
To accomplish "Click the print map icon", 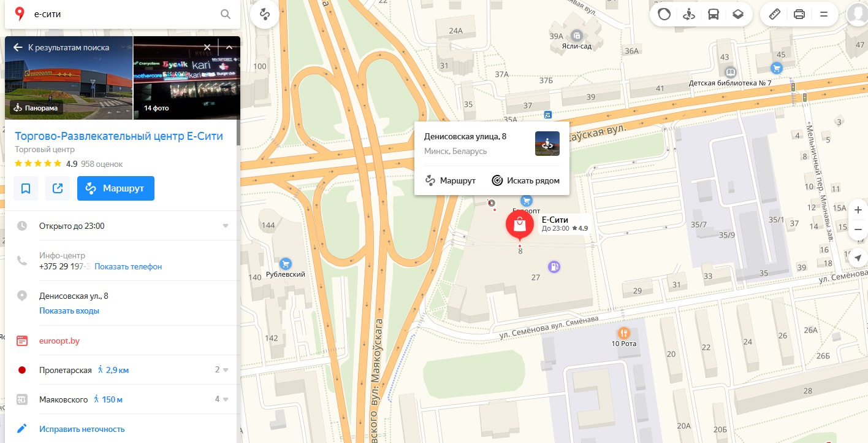I will point(799,14).
